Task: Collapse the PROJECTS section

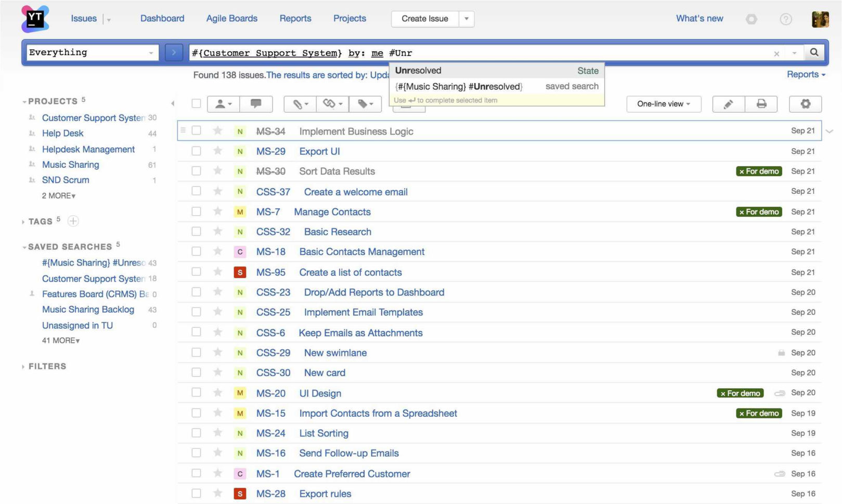Action: pos(24,101)
